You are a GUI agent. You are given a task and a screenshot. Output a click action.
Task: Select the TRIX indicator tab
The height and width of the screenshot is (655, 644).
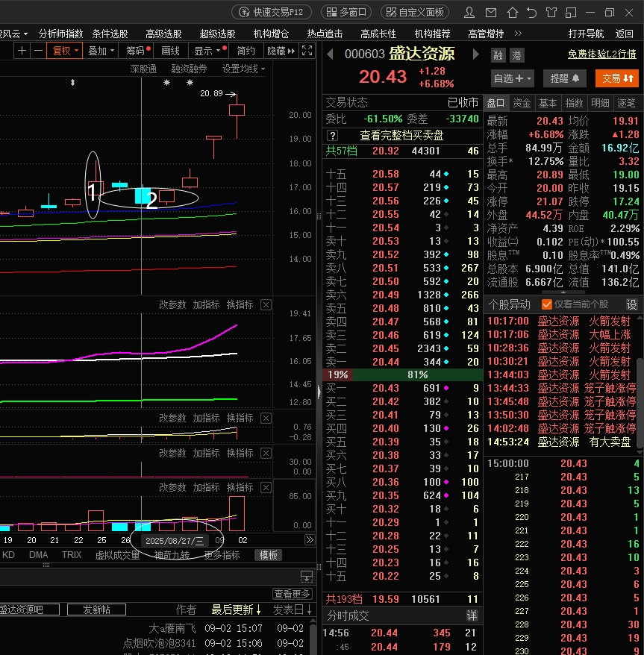click(x=72, y=555)
